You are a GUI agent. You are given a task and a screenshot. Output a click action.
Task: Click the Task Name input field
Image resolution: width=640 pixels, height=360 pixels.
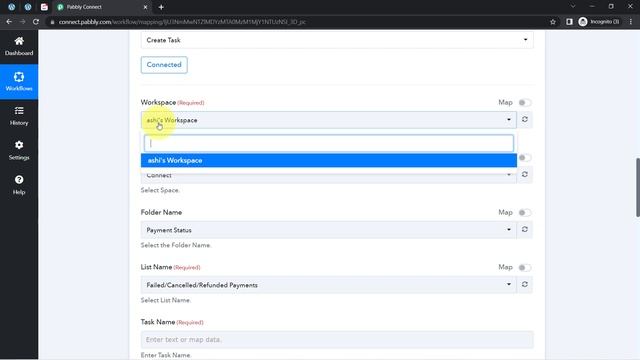(337, 340)
